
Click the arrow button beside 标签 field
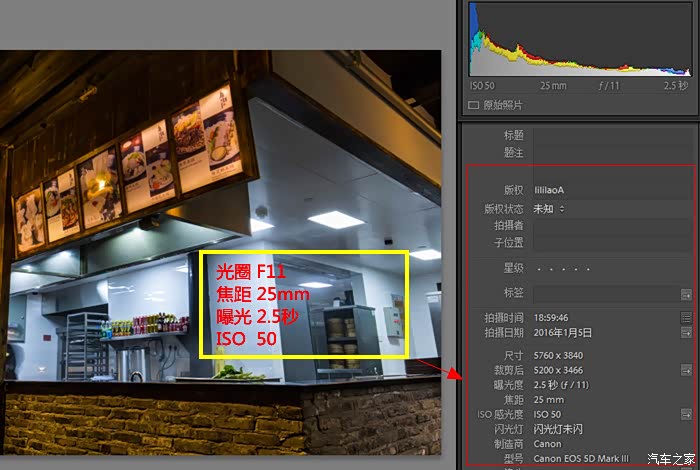686,294
